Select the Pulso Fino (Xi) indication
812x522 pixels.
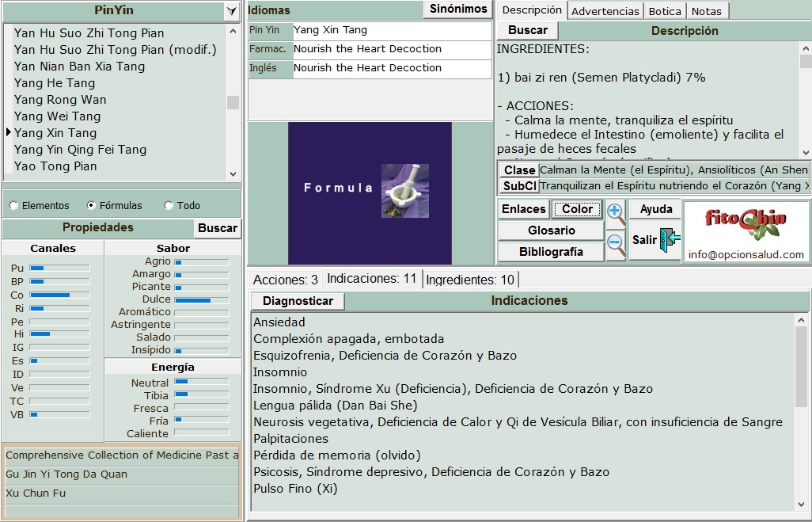point(296,488)
